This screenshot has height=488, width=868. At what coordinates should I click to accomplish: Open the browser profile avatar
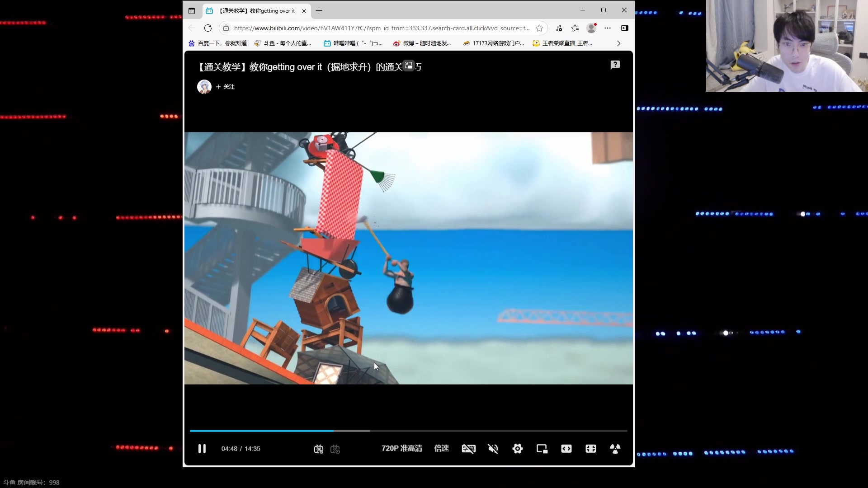coord(591,28)
